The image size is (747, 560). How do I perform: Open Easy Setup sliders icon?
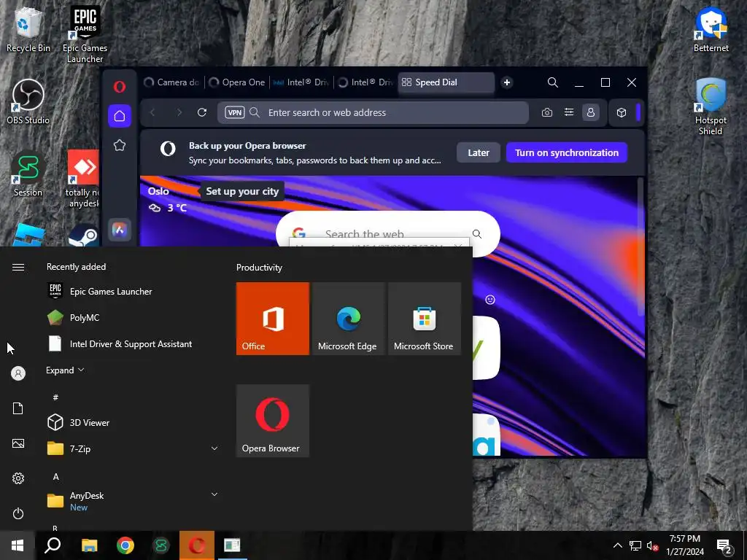pos(569,112)
